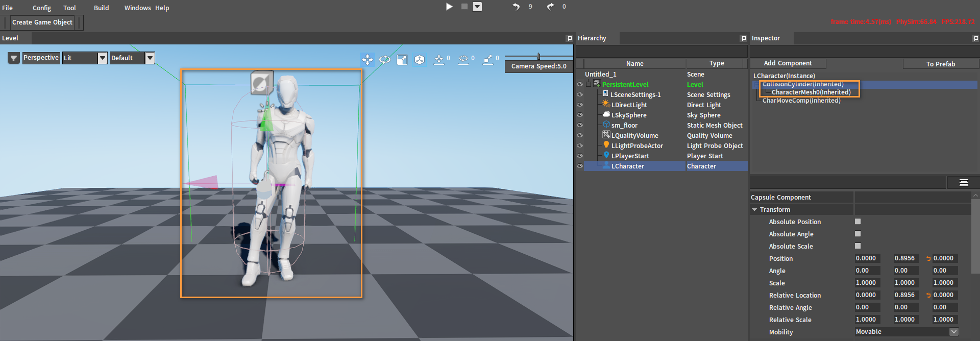Open the Windows menu

(137, 8)
